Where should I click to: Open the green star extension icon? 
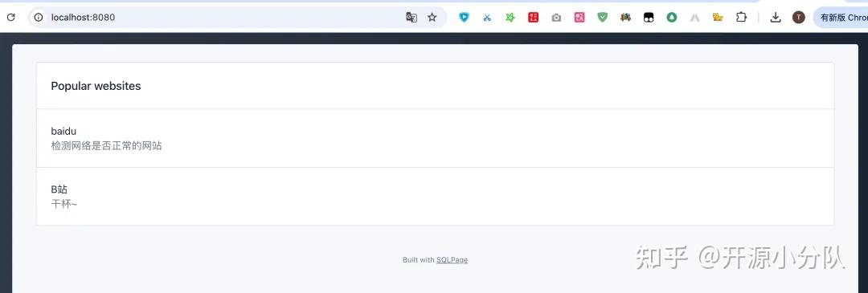pos(510,17)
